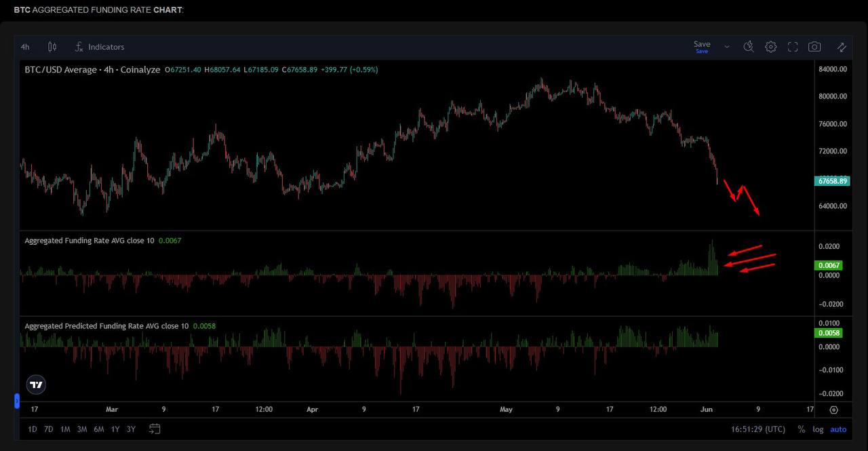
Task: Select Aggregated Funding Rate indicator legend
Action: [90, 241]
